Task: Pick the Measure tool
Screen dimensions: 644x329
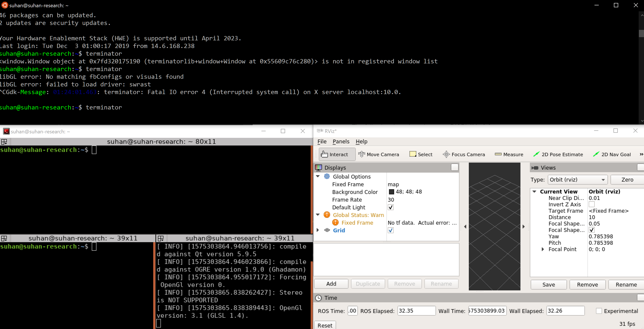Action: 509,154
